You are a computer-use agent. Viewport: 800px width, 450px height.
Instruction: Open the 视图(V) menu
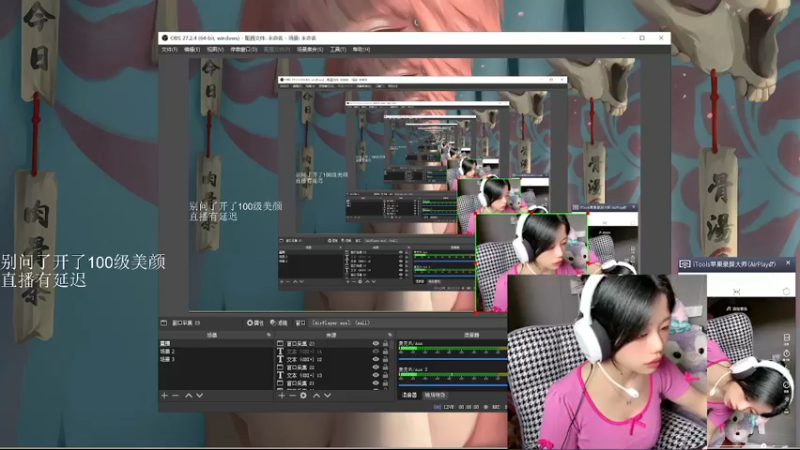click(215, 49)
